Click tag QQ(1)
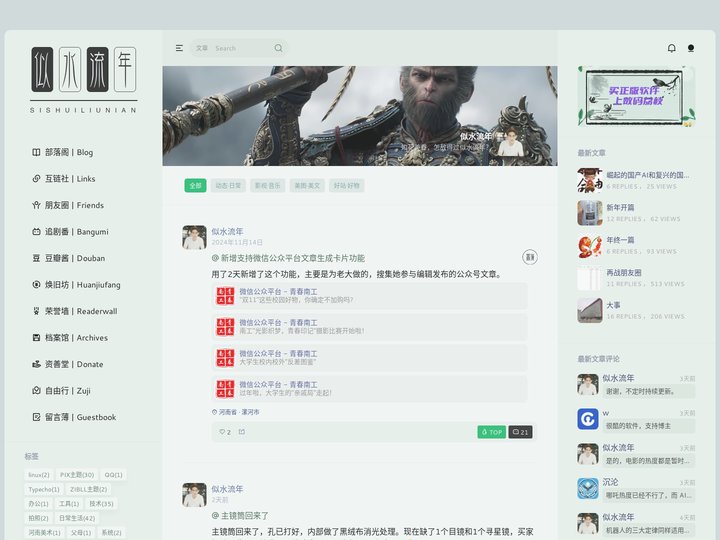Screen dimensions: 720x540 pos(113,475)
